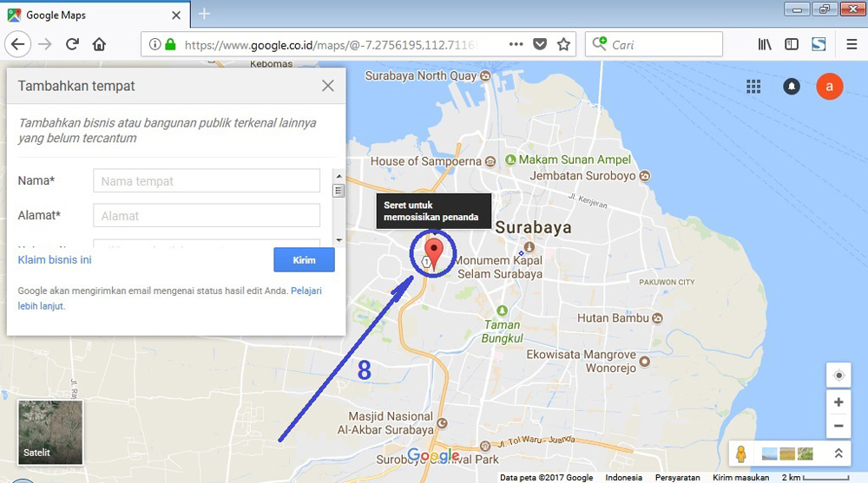
Task: Switch to Satelit map view
Action: tap(50, 432)
